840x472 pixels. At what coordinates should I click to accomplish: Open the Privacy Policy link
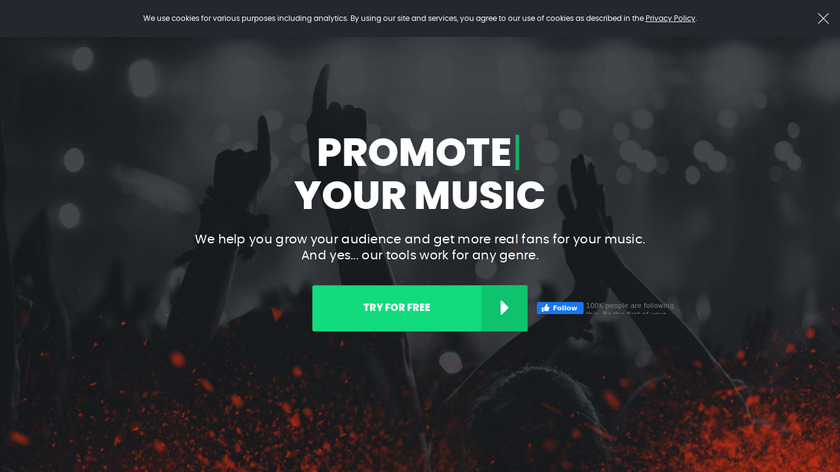point(670,18)
